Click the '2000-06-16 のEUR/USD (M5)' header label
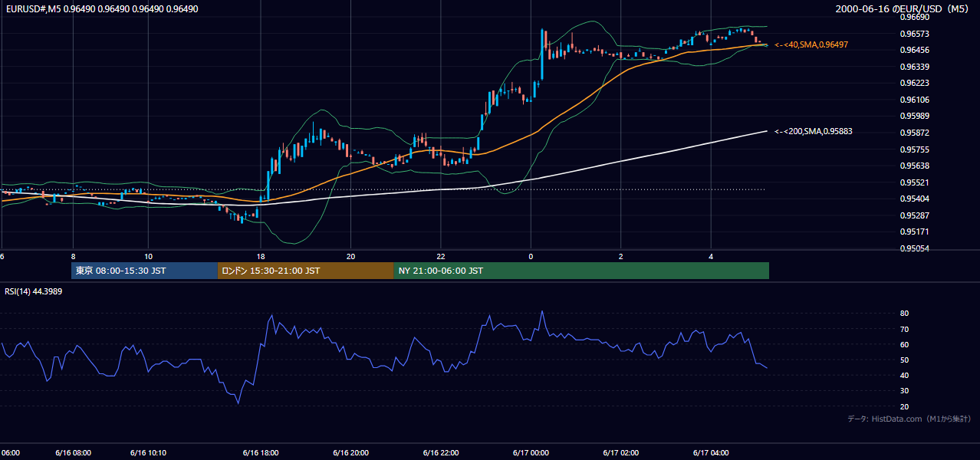 903,9
